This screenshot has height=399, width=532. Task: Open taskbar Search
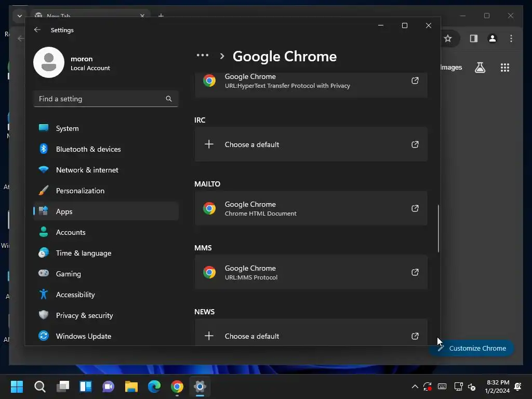tap(39, 387)
